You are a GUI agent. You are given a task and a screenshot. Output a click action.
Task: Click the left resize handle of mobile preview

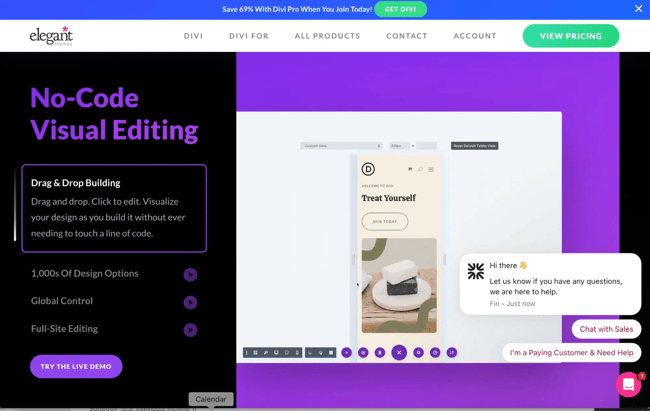pyautogui.click(x=354, y=259)
